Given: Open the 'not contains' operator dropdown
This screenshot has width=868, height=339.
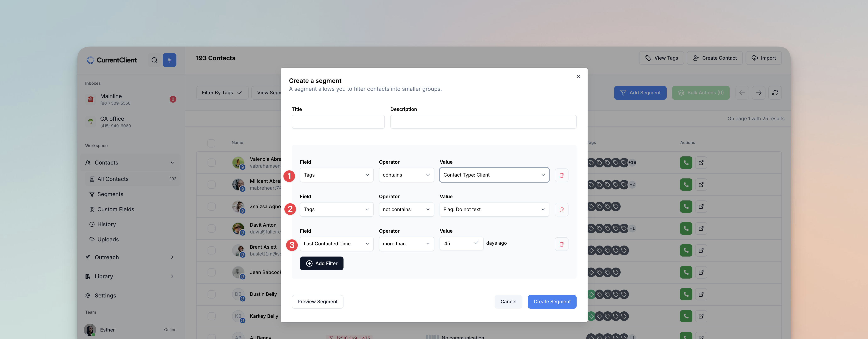Looking at the screenshot, I should click(x=406, y=209).
